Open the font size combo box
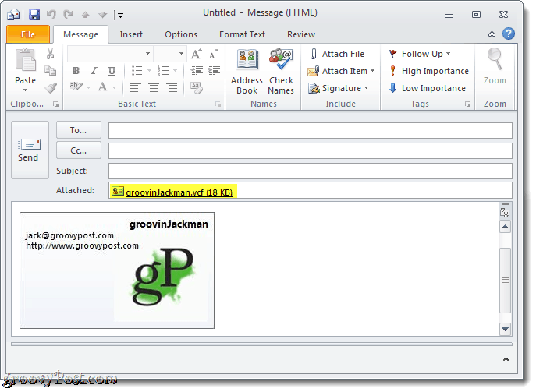 coord(170,54)
